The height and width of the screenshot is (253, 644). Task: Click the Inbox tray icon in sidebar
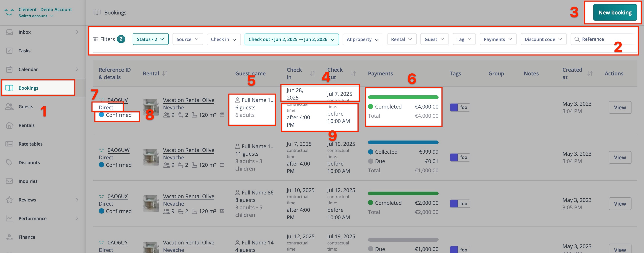click(x=9, y=32)
